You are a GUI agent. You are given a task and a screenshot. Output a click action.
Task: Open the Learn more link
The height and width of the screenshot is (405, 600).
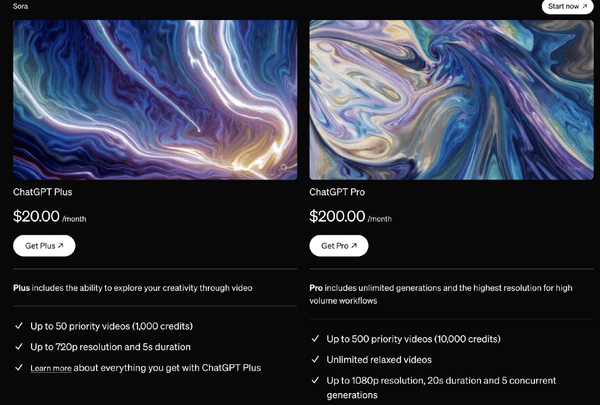click(51, 368)
